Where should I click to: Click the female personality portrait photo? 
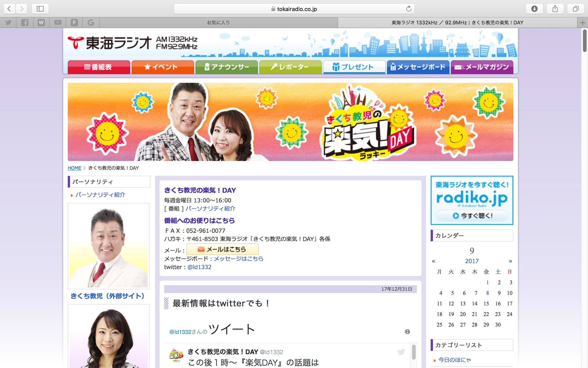tap(109, 336)
